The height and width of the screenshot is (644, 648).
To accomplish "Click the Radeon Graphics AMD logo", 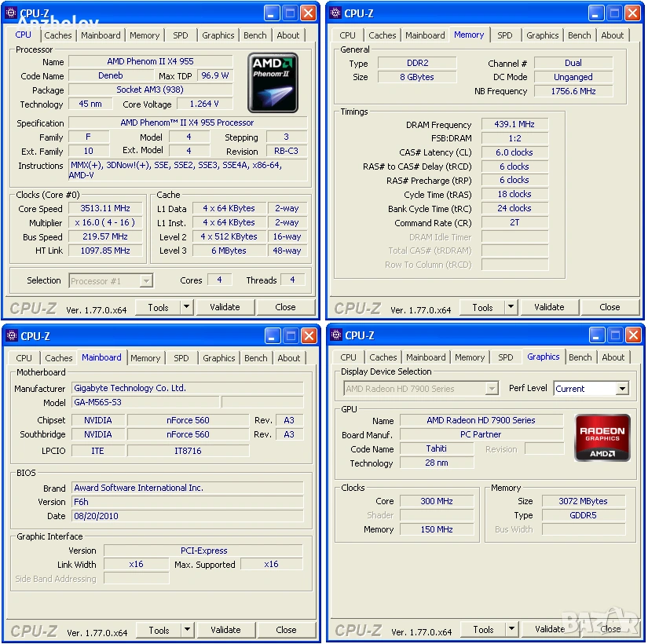I will 602,437.
